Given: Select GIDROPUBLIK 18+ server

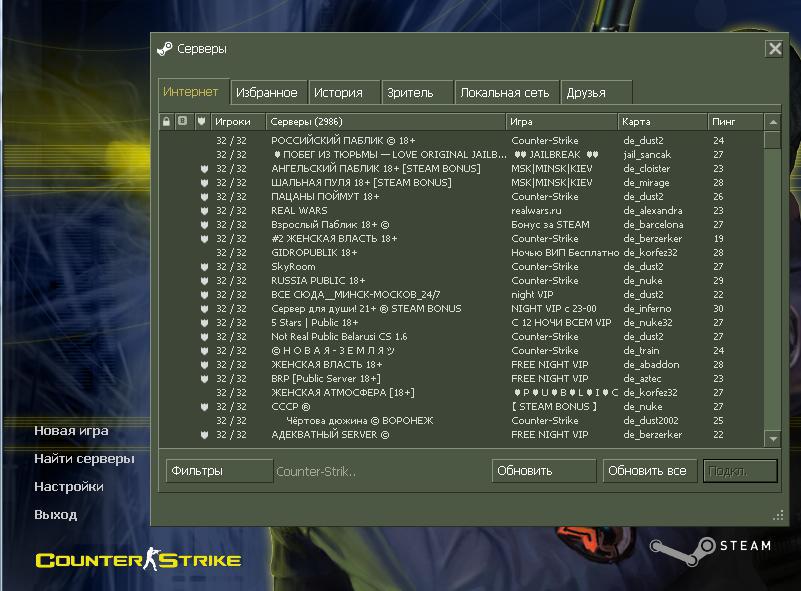Looking at the screenshot, I should point(462,253).
